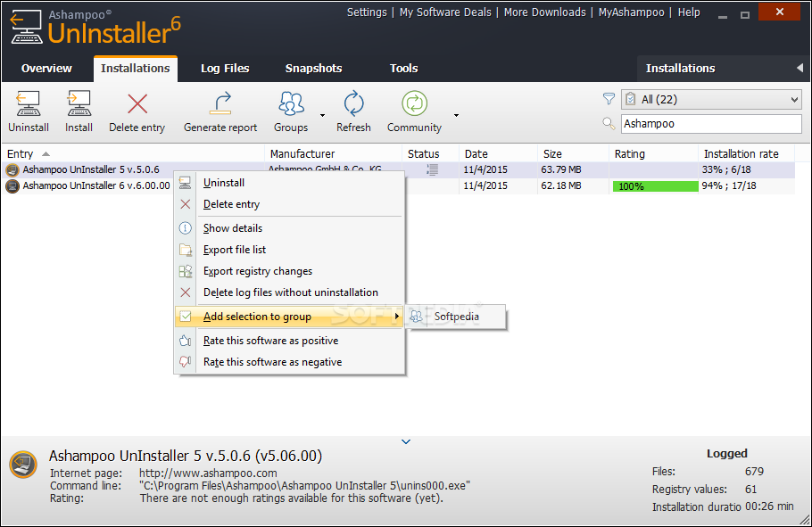Viewport: 812px width, 527px height.
Task: Select the Ashampoo UnInstaller 5 v.5.0.6 row
Action: point(398,169)
